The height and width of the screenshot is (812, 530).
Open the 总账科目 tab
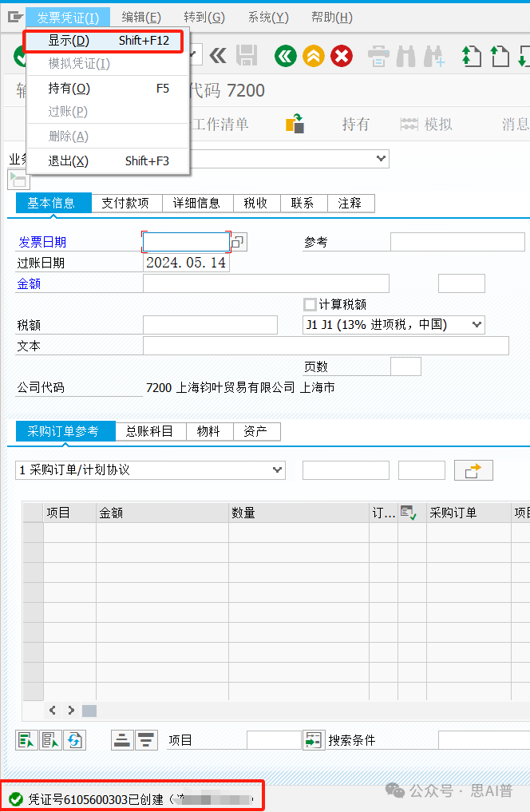point(149,431)
